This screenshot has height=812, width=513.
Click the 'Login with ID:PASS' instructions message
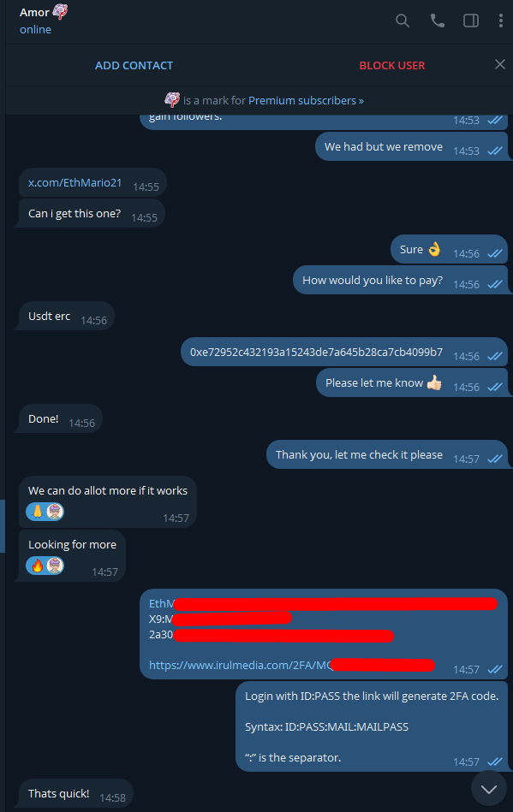(372, 726)
